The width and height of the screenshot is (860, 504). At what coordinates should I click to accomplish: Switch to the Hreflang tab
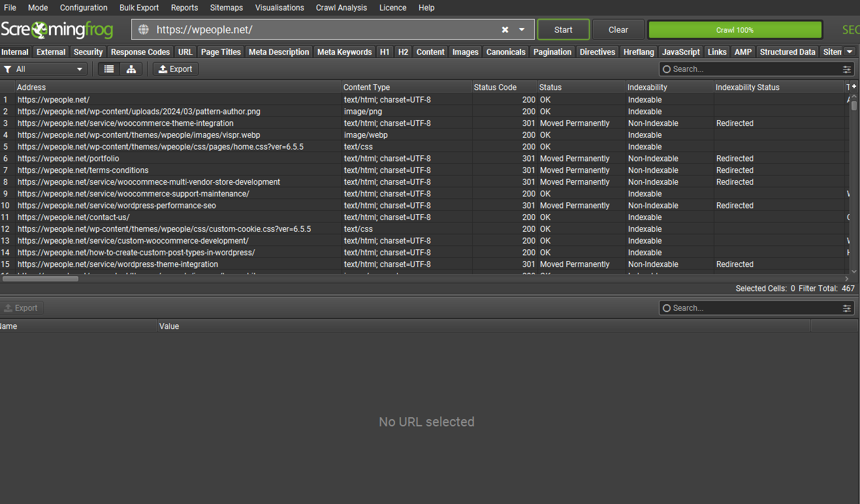[x=639, y=52]
